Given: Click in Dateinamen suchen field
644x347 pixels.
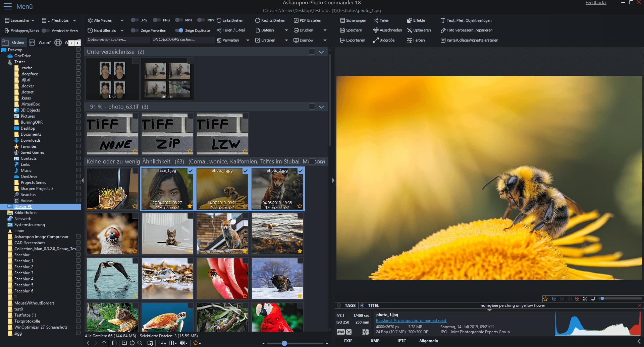Looking at the screenshot, I should point(118,40).
